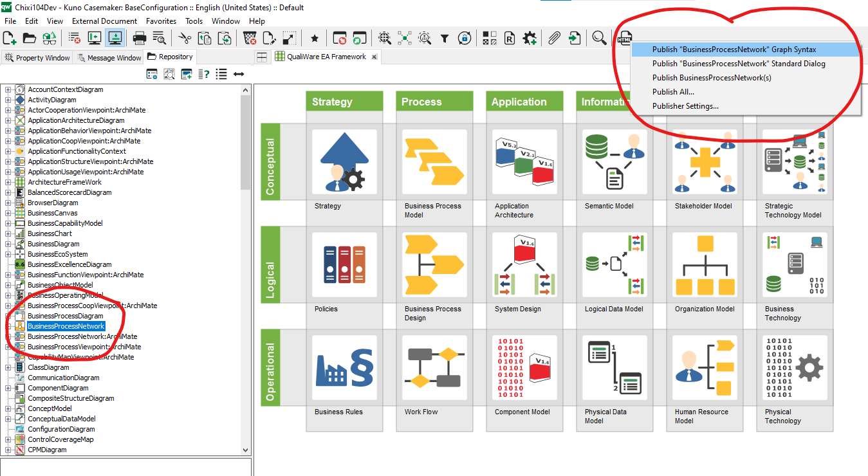Select Publish All... menu entry
Viewport: 868px width, 476px height.
tap(673, 92)
